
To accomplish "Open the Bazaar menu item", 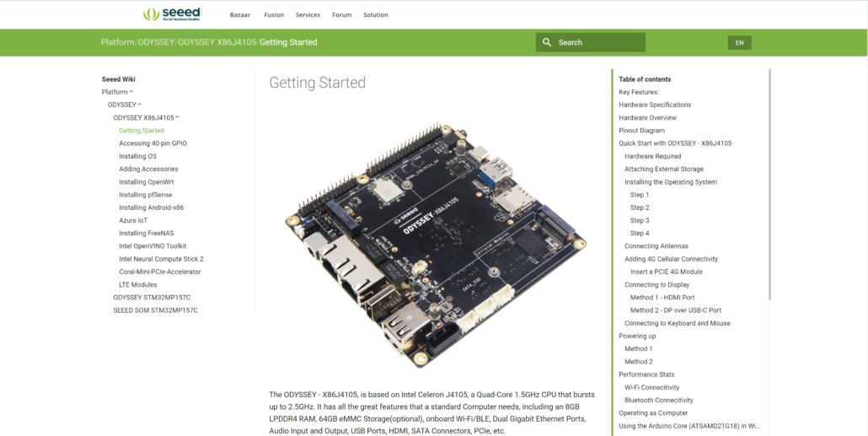I will pyautogui.click(x=239, y=15).
